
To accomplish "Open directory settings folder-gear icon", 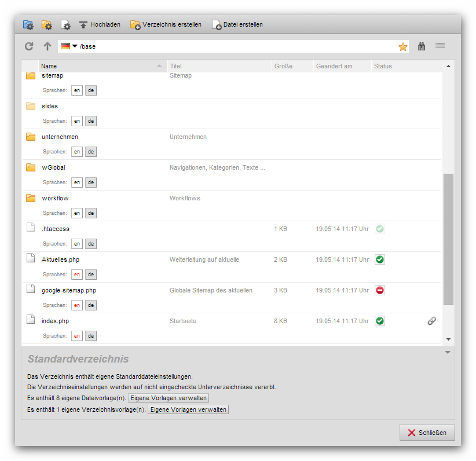I will pos(47,25).
